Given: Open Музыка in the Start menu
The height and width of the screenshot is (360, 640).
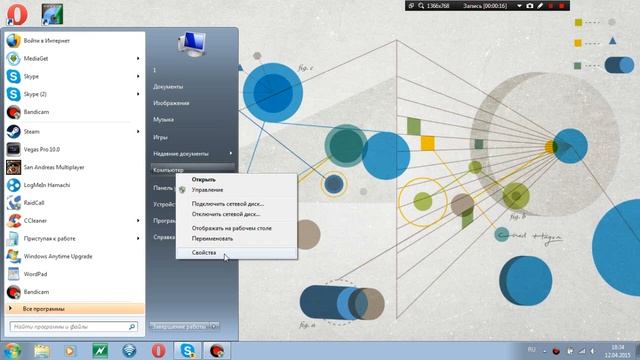Looking at the screenshot, I should coord(163,120).
